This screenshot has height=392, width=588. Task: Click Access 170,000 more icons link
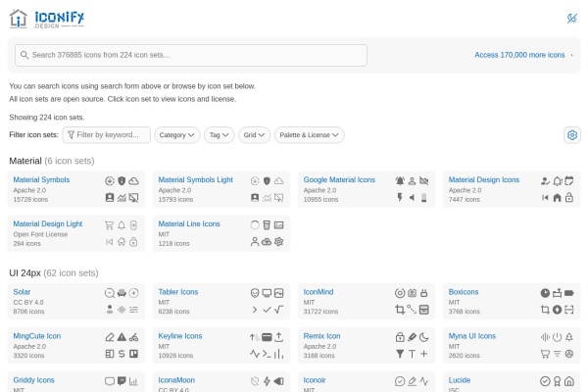(519, 55)
